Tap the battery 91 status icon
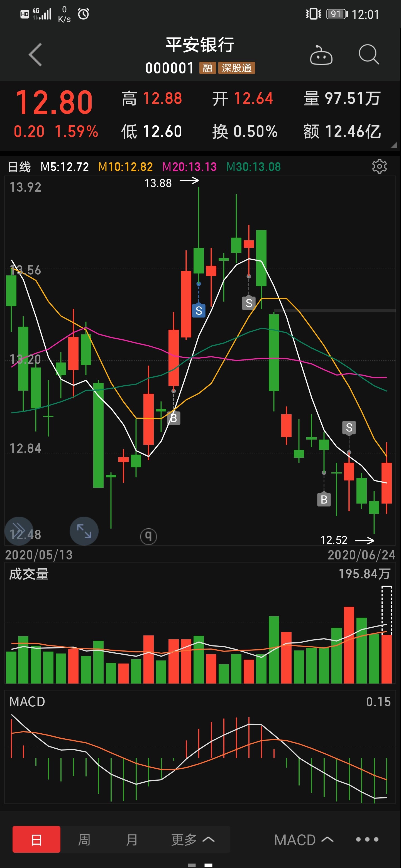 (x=337, y=14)
